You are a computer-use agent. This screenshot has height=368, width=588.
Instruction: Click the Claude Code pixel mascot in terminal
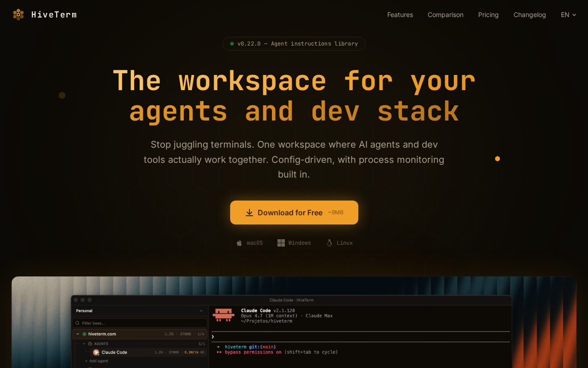(224, 315)
